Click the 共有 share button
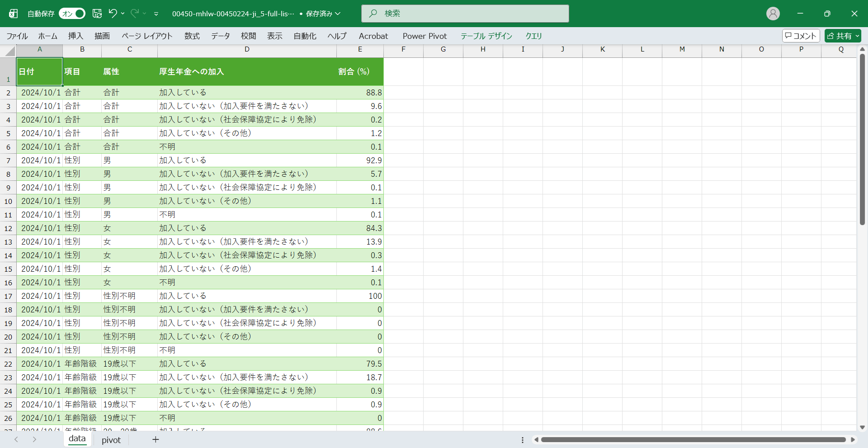Screen dimensions: 868x448 (x=842, y=36)
